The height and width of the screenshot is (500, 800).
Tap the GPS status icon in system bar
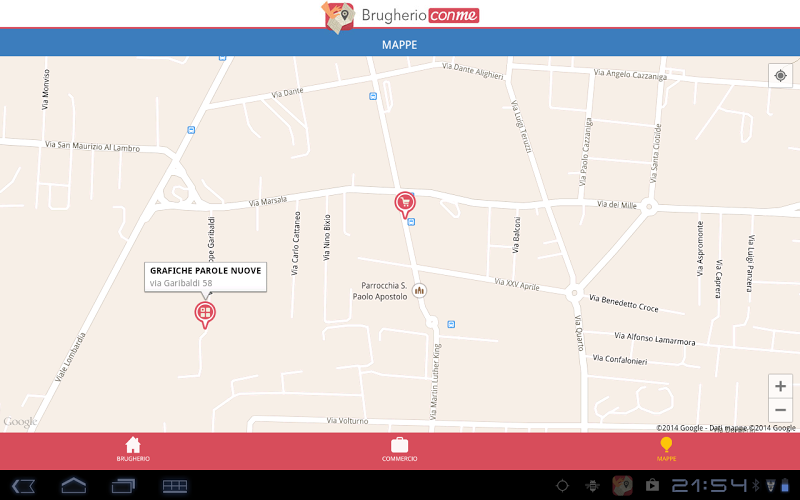point(562,486)
